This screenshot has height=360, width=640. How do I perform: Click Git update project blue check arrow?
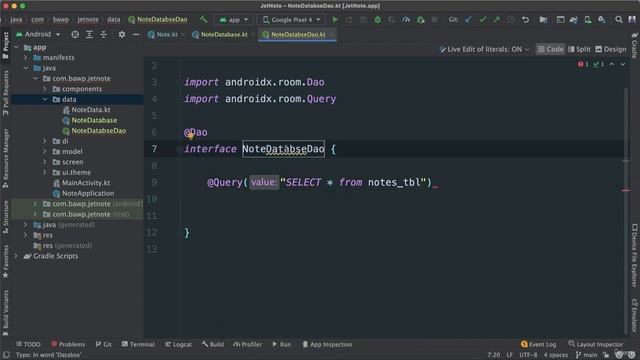coord(468,19)
